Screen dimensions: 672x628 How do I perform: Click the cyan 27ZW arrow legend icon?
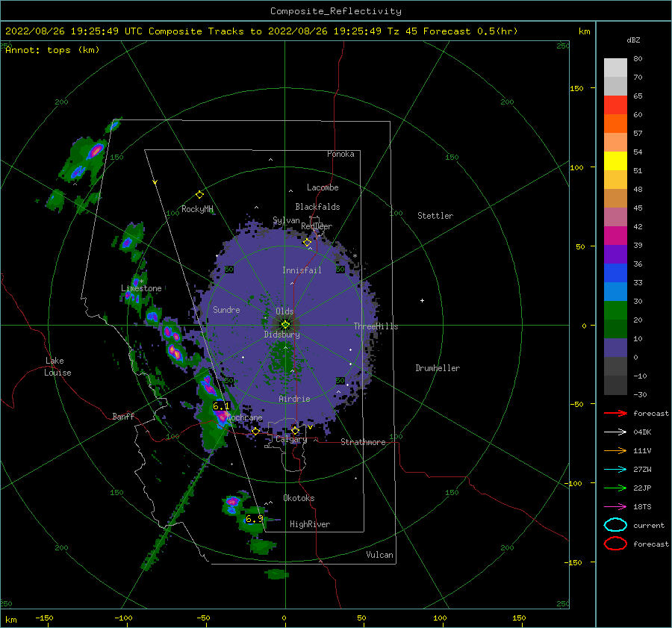(615, 470)
